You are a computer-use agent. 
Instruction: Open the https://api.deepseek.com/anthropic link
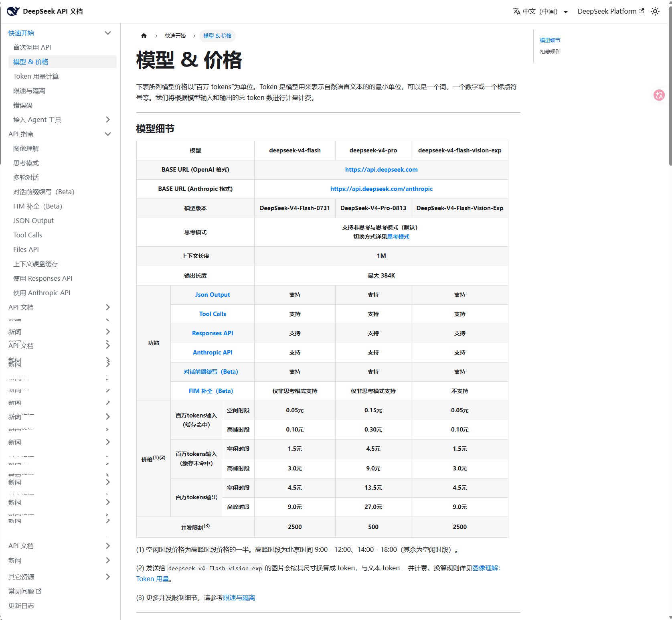point(381,189)
